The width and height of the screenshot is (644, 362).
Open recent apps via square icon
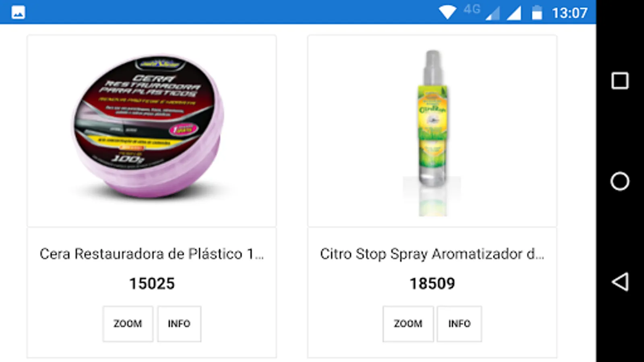(620, 80)
